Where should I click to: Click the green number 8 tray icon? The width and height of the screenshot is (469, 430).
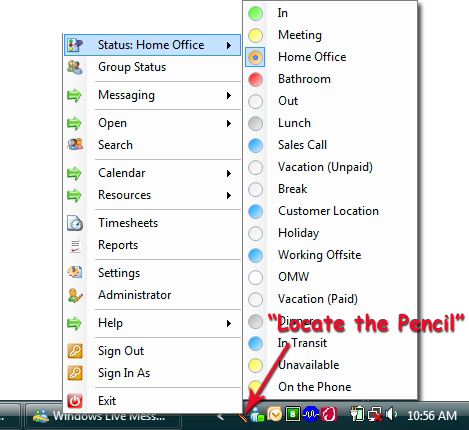293,414
